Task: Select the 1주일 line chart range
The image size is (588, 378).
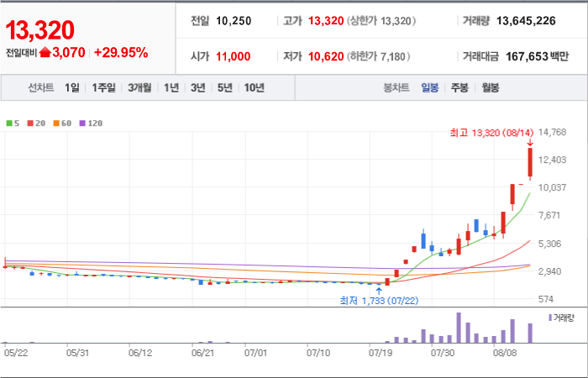Action: 103,88
